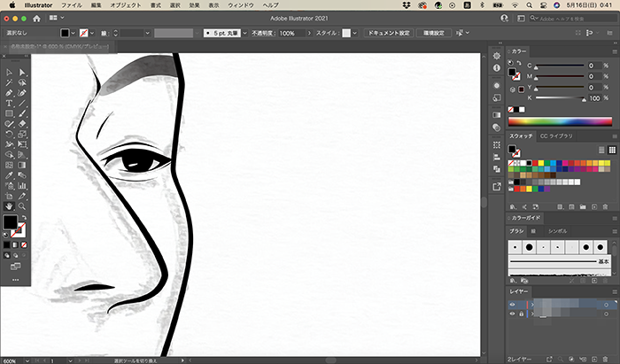Select the Direct Selection tool
620x364 pixels.
pos(22,73)
